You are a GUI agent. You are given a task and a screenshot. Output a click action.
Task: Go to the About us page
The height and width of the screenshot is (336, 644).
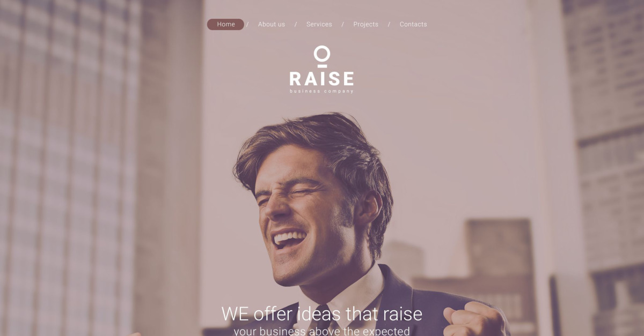pyautogui.click(x=272, y=25)
